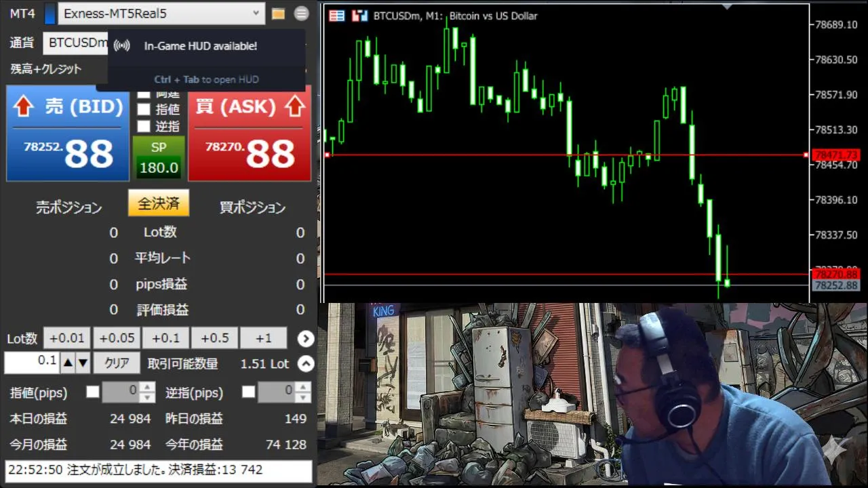868x488 pixels.
Task: Toggle the 指値(pips) checkbox
Action: (93, 392)
